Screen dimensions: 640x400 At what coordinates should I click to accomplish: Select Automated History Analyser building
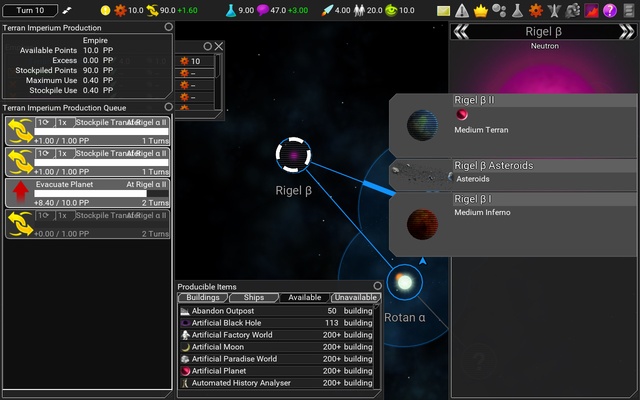point(276,383)
